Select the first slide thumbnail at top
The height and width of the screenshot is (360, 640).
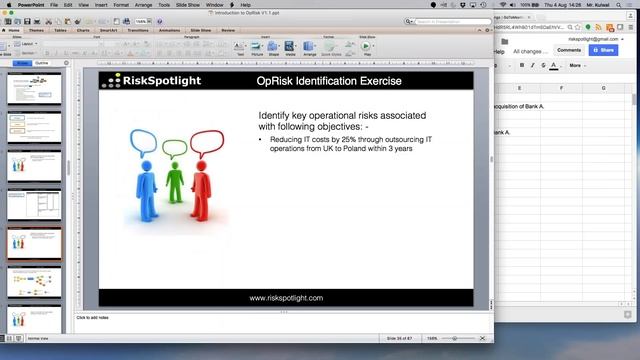point(34,89)
